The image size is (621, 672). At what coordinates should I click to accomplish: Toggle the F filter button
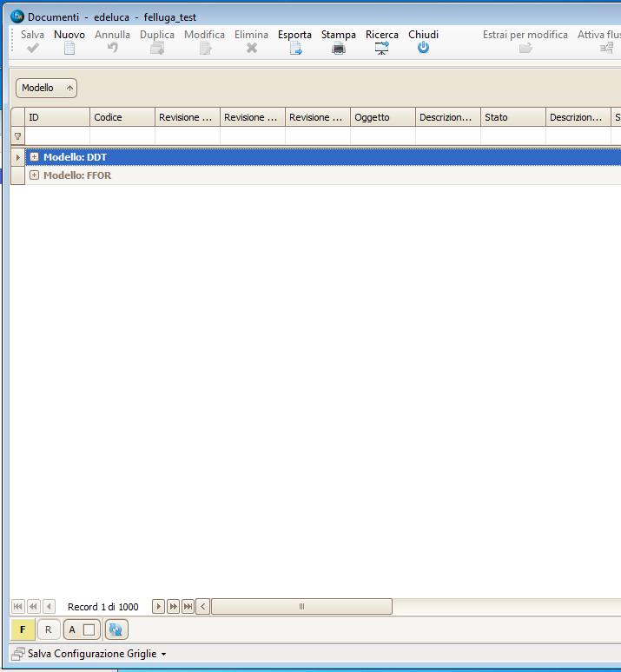tap(23, 629)
